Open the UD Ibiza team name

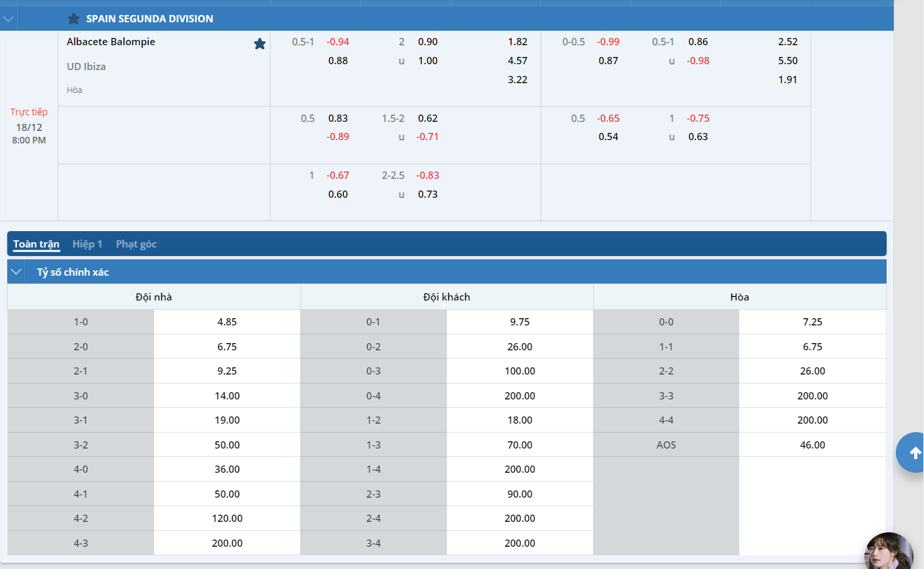pos(86,67)
